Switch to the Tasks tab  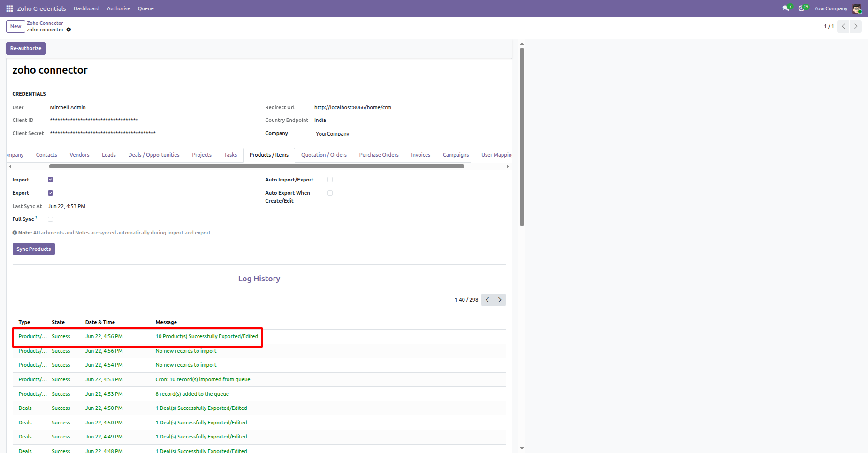click(230, 155)
